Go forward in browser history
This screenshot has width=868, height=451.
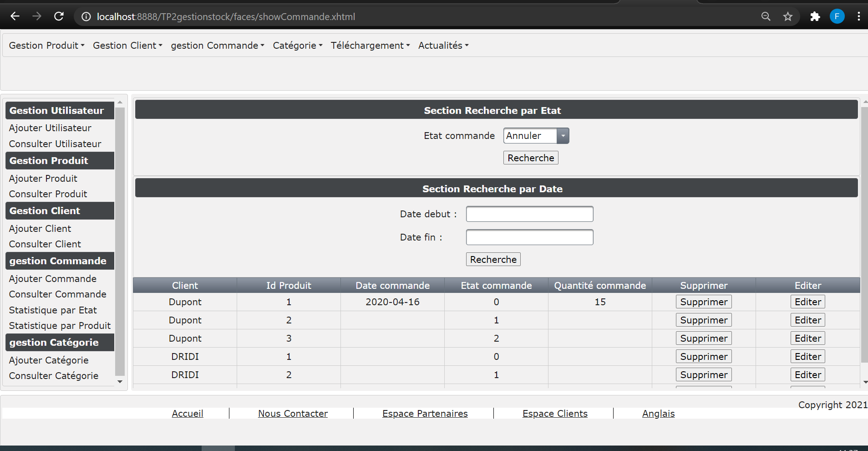(x=37, y=16)
